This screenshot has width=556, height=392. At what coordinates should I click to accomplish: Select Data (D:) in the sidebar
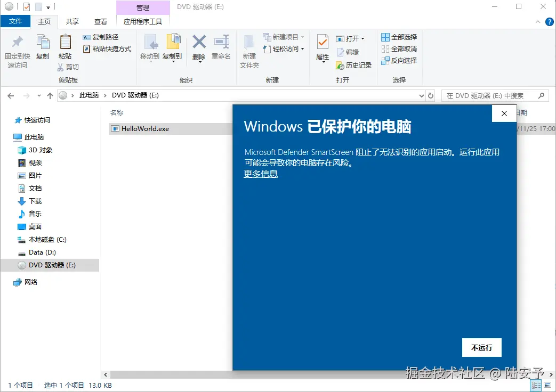click(37, 252)
